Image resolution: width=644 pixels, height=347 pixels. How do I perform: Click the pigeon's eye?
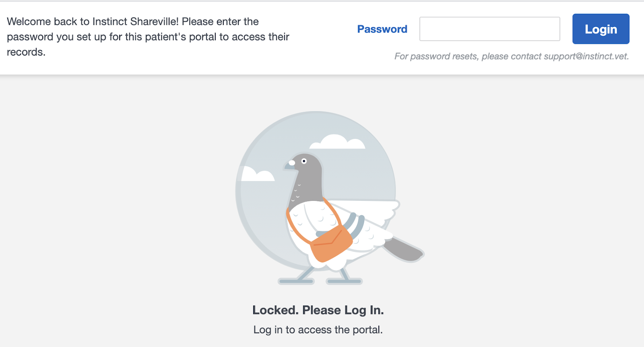tap(304, 161)
